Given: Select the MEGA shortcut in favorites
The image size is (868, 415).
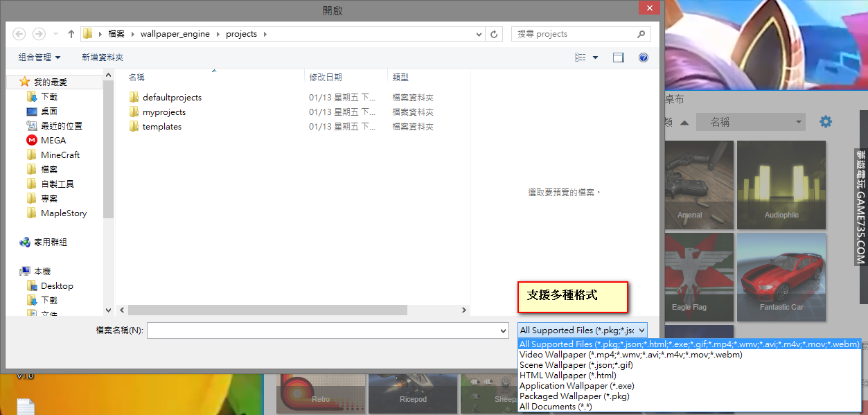Looking at the screenshot, I should coord(53,141).
